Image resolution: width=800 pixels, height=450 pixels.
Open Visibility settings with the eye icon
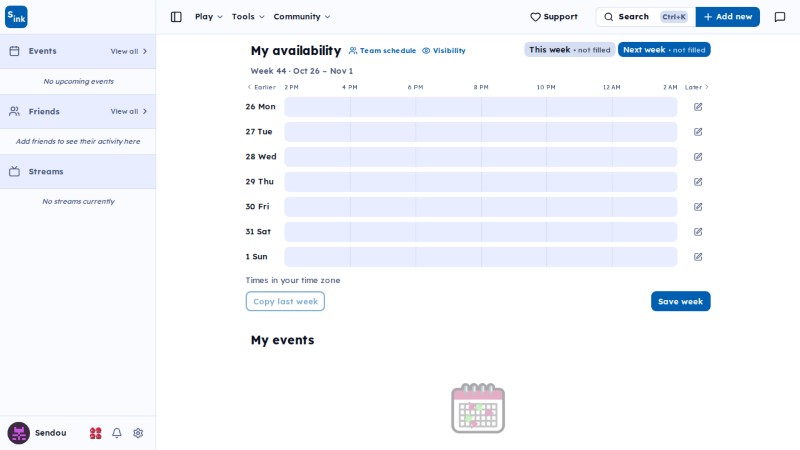pos(443,51)
